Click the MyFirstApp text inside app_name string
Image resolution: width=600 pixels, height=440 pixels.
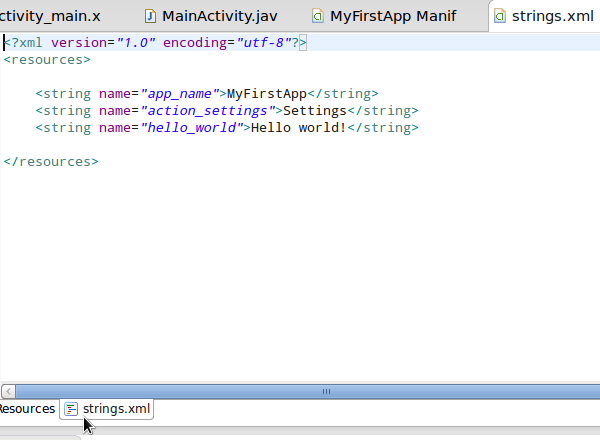(266, 94)
